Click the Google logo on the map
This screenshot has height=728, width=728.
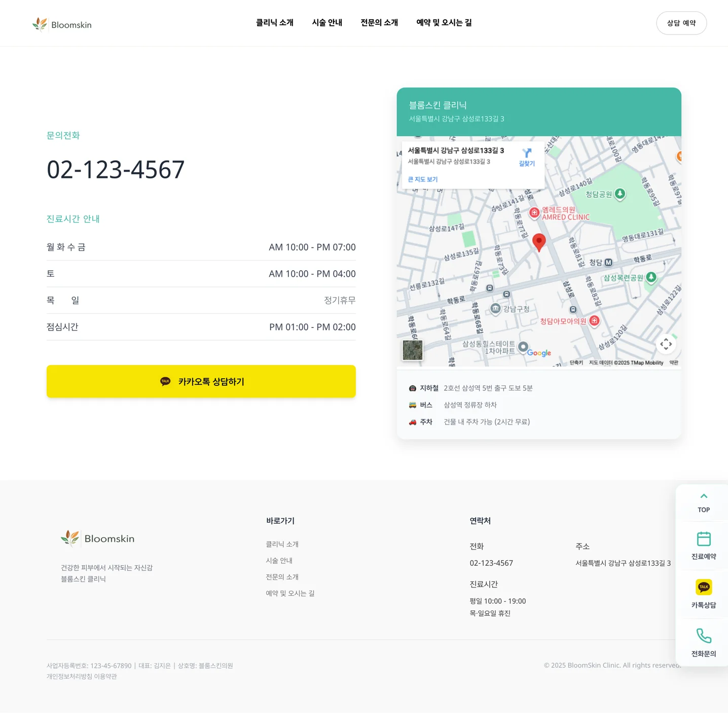click(x=536, y=353)
